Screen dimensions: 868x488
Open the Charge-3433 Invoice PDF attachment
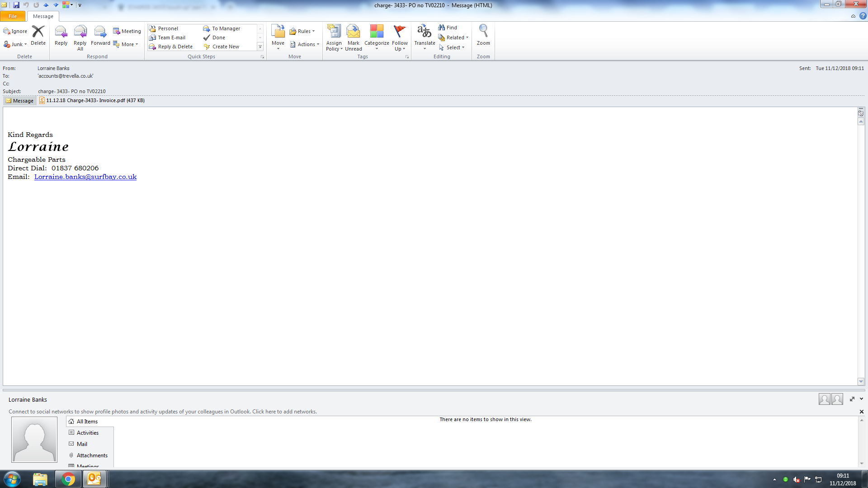[95, 100]
